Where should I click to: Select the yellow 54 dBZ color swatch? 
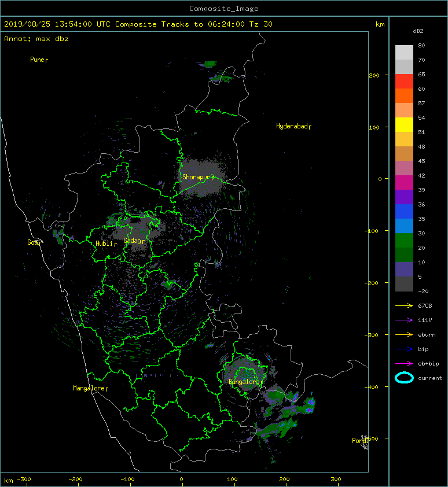pyautogui.click(x=404, y=124)
